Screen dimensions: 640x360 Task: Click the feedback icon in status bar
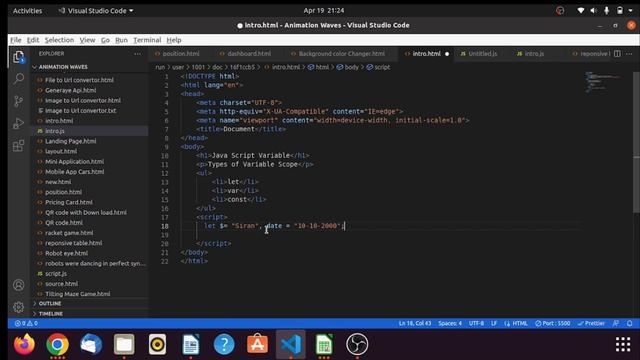pos(616,323)
